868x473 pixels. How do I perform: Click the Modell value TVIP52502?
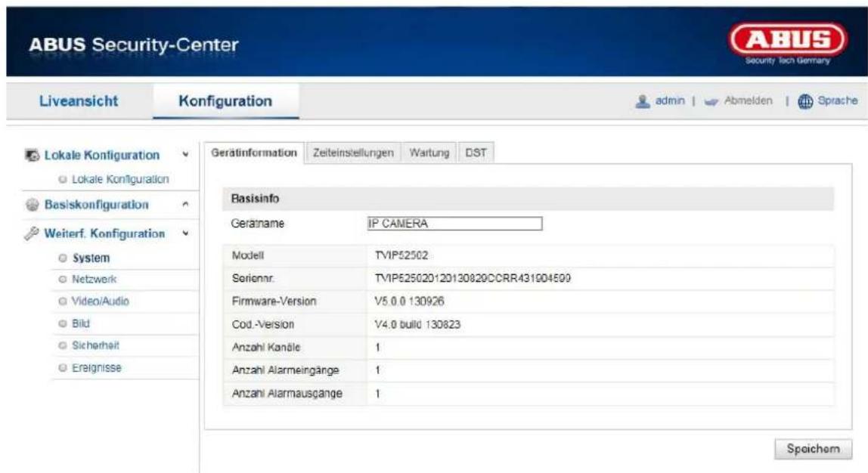401,255
